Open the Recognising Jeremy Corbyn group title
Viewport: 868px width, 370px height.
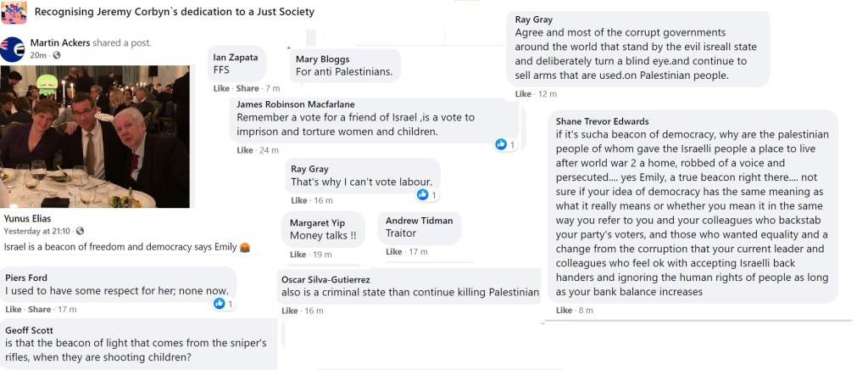point(175,12)
